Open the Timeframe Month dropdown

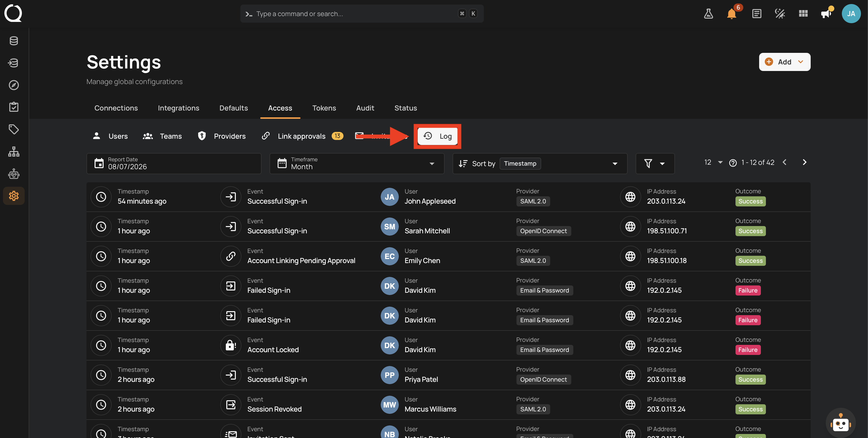357,163
